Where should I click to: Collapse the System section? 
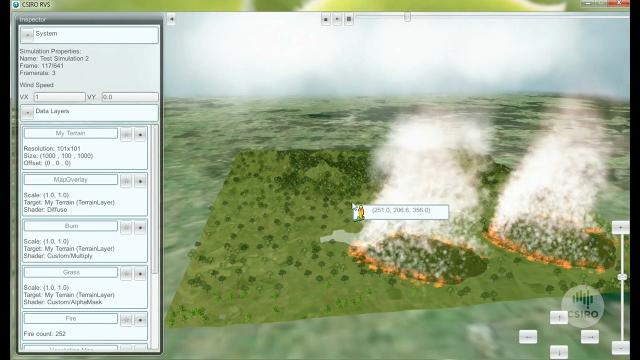[x=27, y=35]
